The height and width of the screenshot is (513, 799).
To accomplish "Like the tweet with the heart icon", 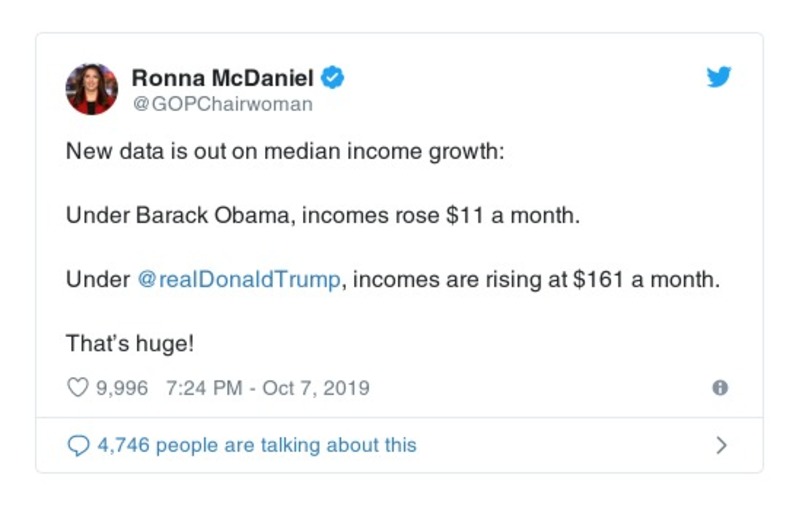I will tap(77, 388).
